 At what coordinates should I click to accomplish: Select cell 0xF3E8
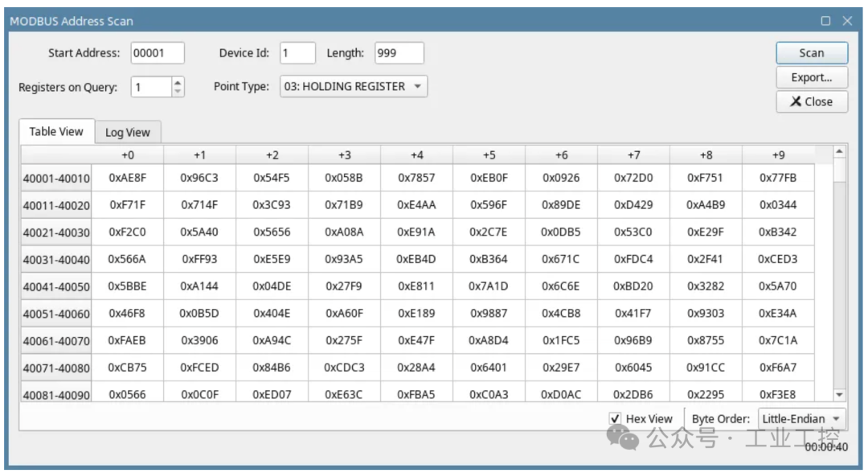pos(778,393)
